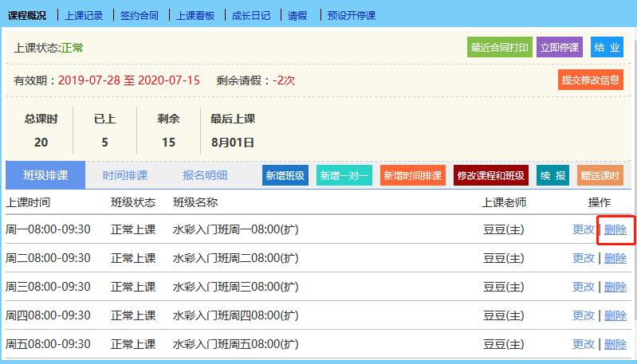Click the orange 提交修改信息 button
Screen dimensions: 637x364
590,80
